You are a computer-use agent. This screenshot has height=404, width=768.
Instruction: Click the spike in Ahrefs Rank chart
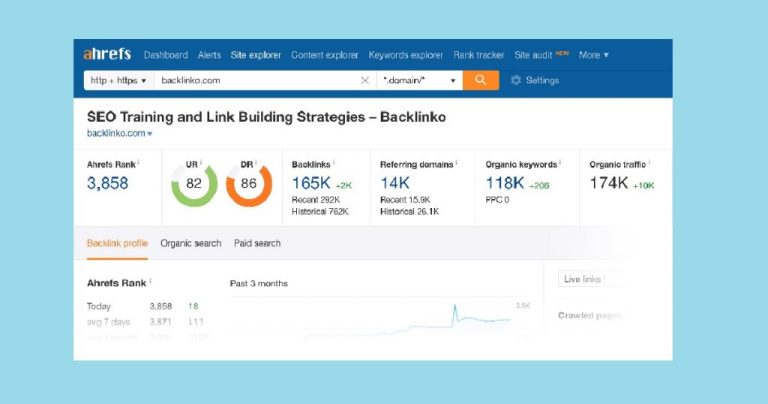(x=455, y=311)
